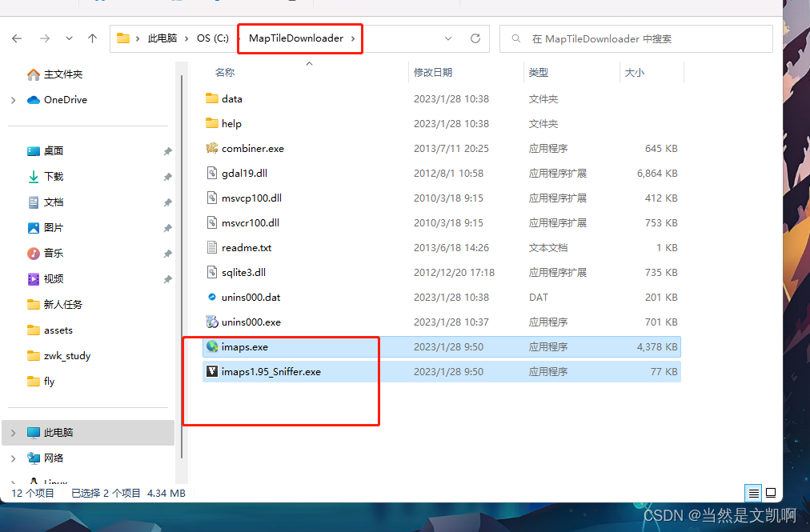Click the refresh icon to reload folder
Viewport: 810px width, 532px height.
tap(475, 38)
